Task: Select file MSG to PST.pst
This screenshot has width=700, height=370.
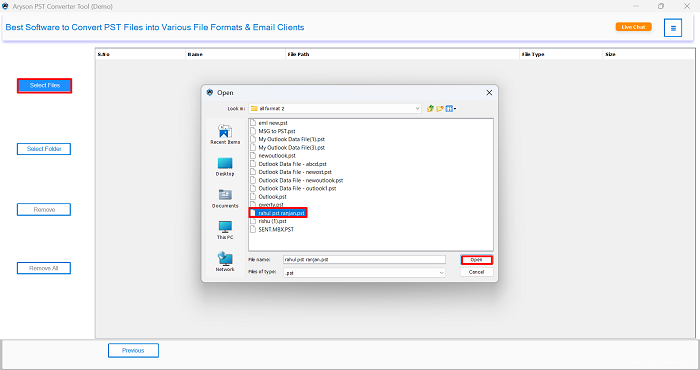Action: (273, 131)
